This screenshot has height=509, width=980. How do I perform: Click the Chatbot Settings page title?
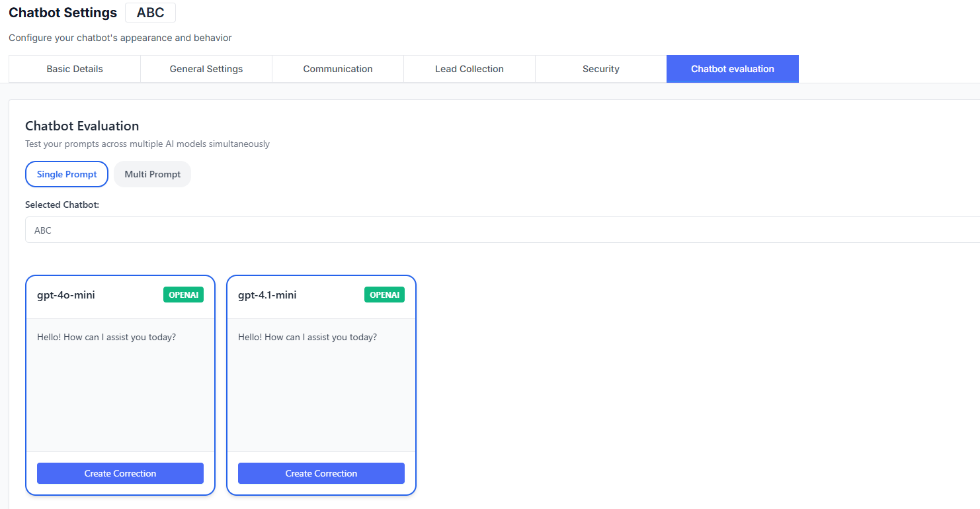[x=62, y=12]
